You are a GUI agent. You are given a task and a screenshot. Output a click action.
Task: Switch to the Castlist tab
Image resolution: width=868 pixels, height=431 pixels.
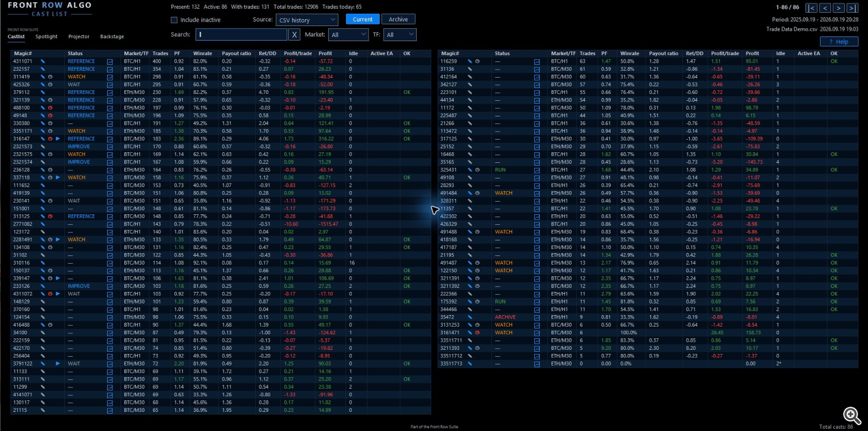pyautogui.click(x=16, y=36)
